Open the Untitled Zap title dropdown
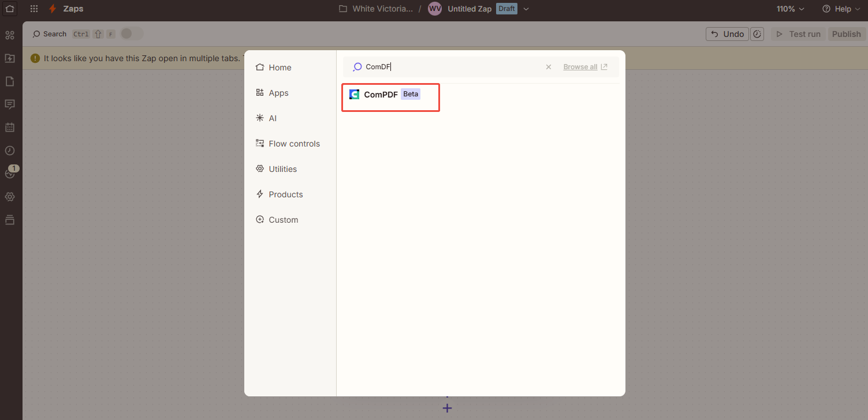The image size is (868, 420). coord(526,9)
